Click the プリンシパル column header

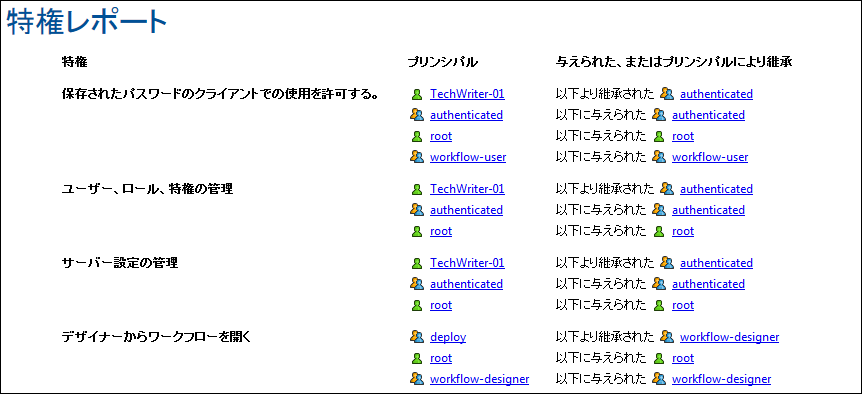point(443,62)
